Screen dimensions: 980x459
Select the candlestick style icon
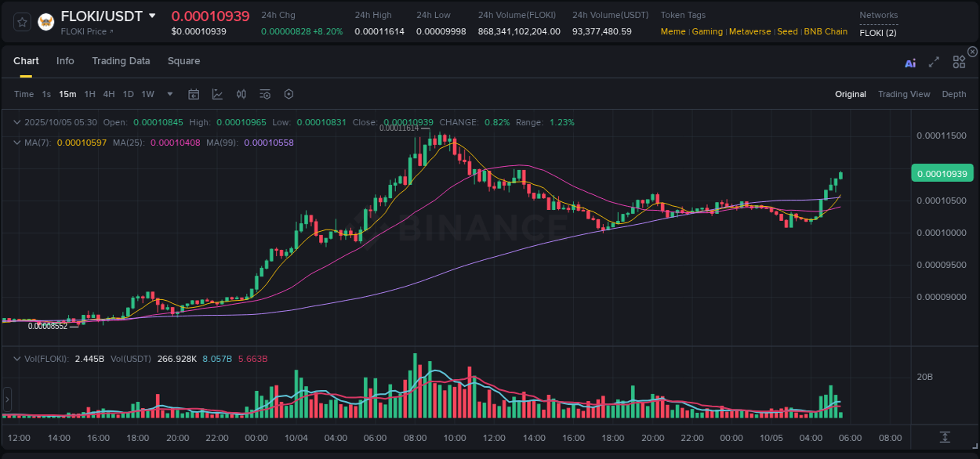pyautogui.click(x=241, y=94)
